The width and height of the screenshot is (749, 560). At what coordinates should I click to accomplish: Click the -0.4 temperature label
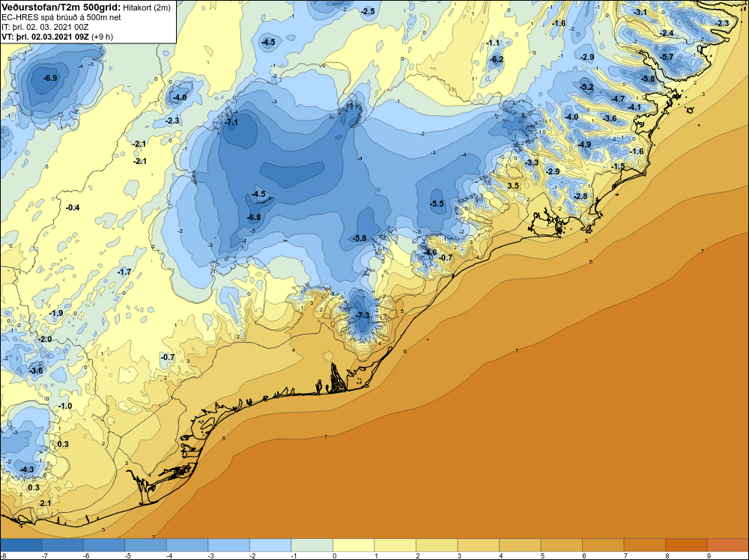(x=73, y=207)
